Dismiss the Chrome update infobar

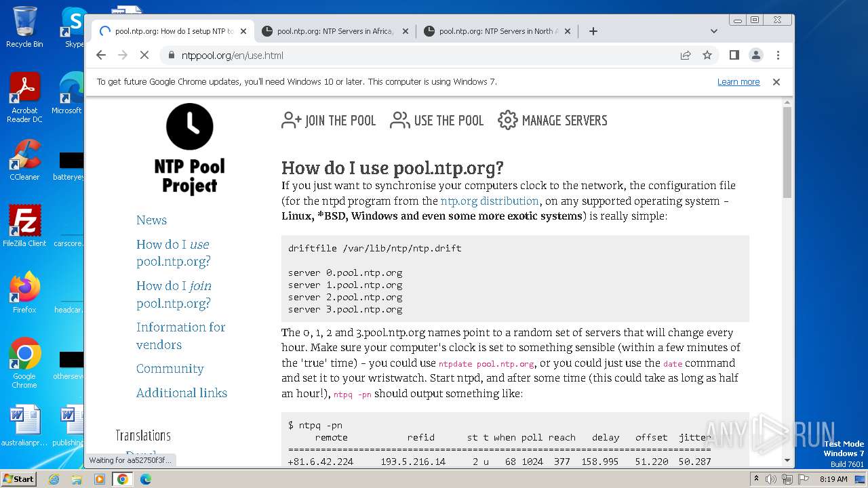tap(776, 82)
